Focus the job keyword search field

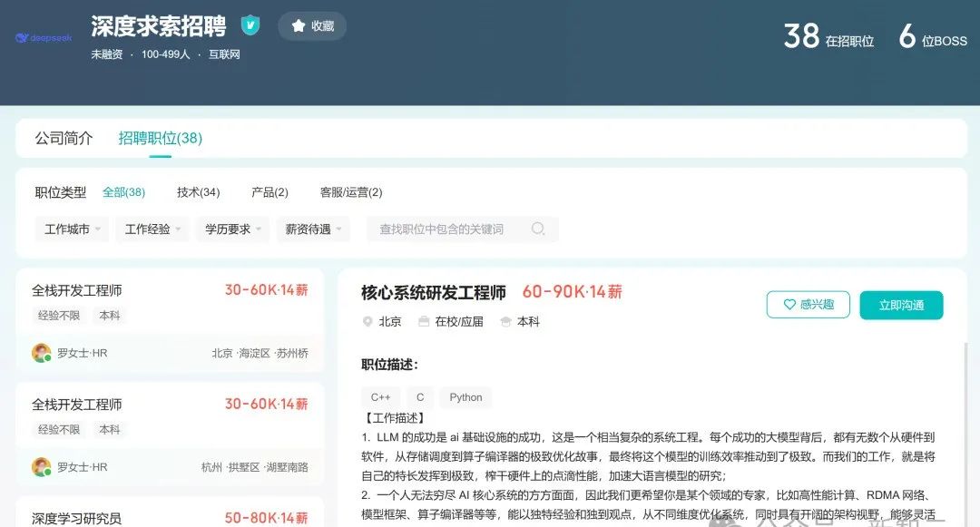tap(463, 229)
